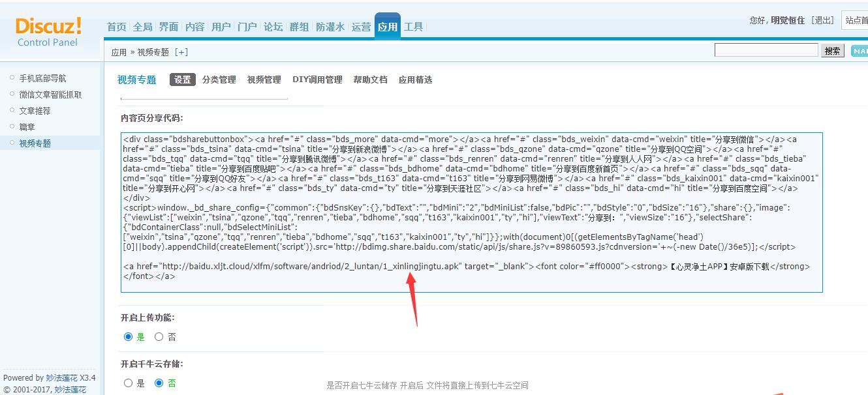This screenshot has width=868, height=395.
Task: Open the 门户 top menu
Action: 247,27
